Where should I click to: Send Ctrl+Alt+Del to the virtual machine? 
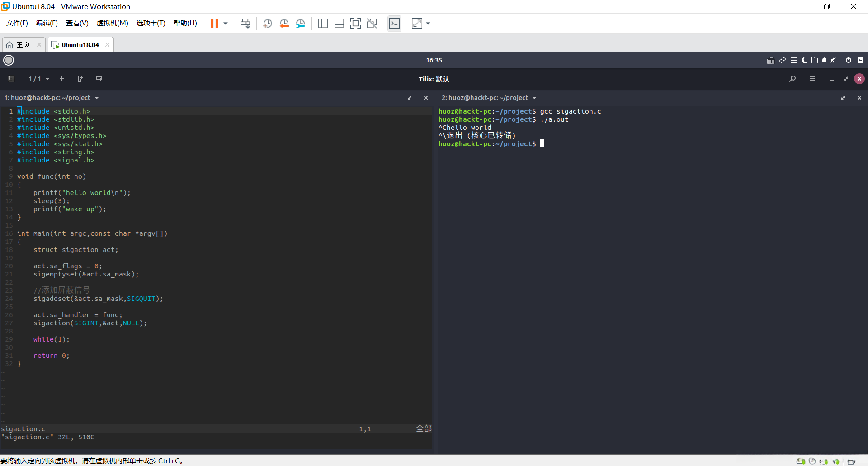pos(245,24)
